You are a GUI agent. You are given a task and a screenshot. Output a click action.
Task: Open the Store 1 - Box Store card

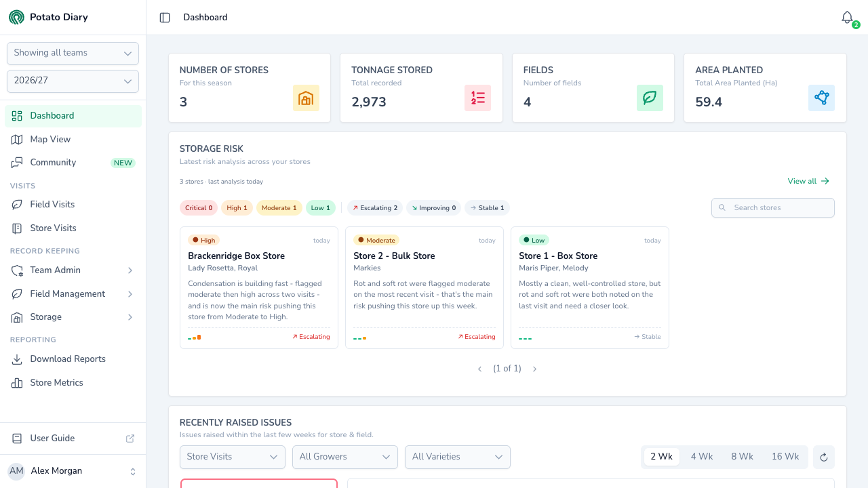click(590, 288)
